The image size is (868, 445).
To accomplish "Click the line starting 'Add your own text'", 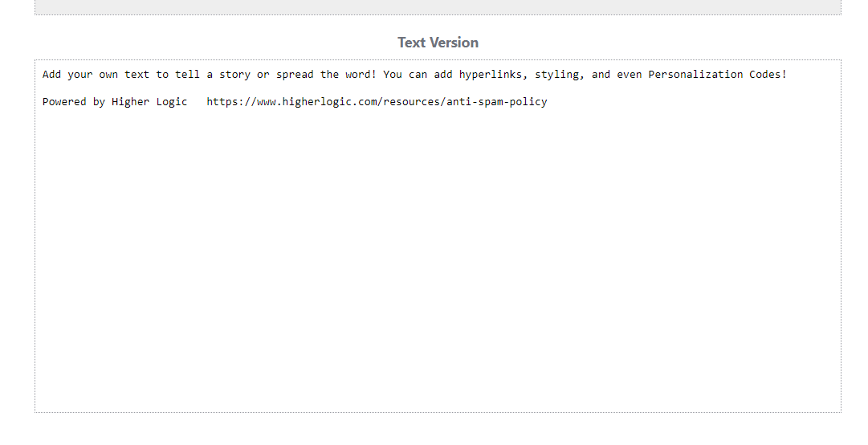I will (x=414, y=74).
